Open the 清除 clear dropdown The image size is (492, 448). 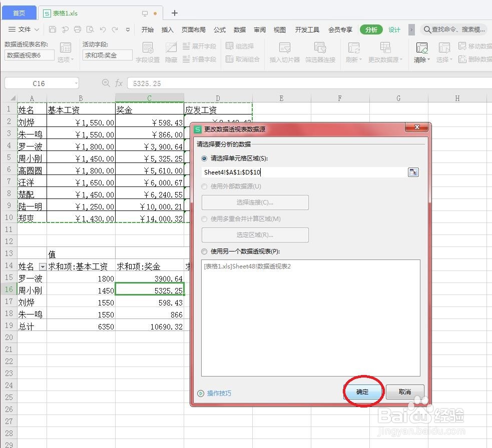coord(422,52)
